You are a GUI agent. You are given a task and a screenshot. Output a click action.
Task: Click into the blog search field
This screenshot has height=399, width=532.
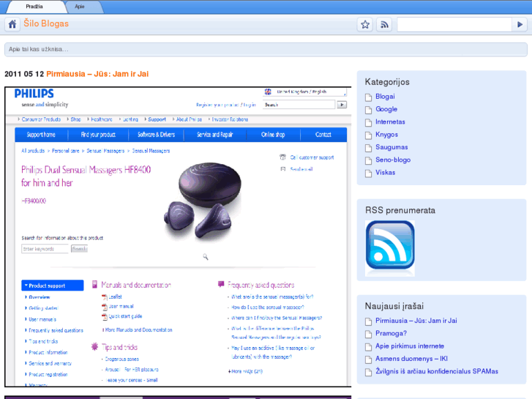[454, 24]
